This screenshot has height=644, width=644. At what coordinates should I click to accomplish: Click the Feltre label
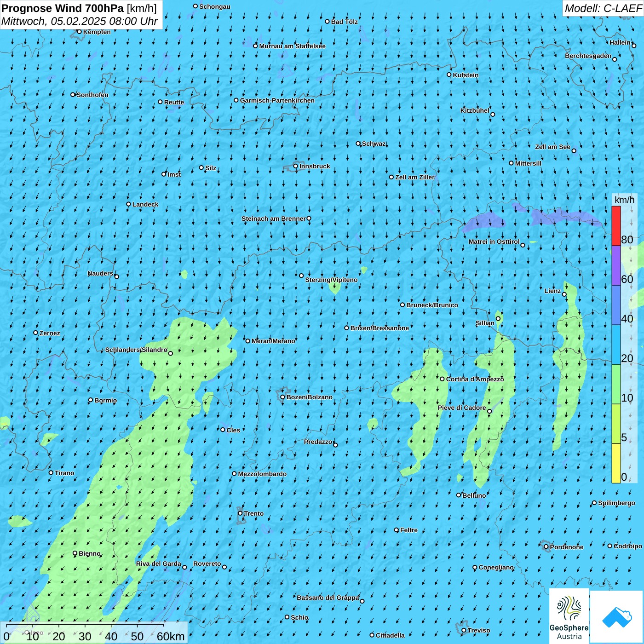(x=409, y=530)
